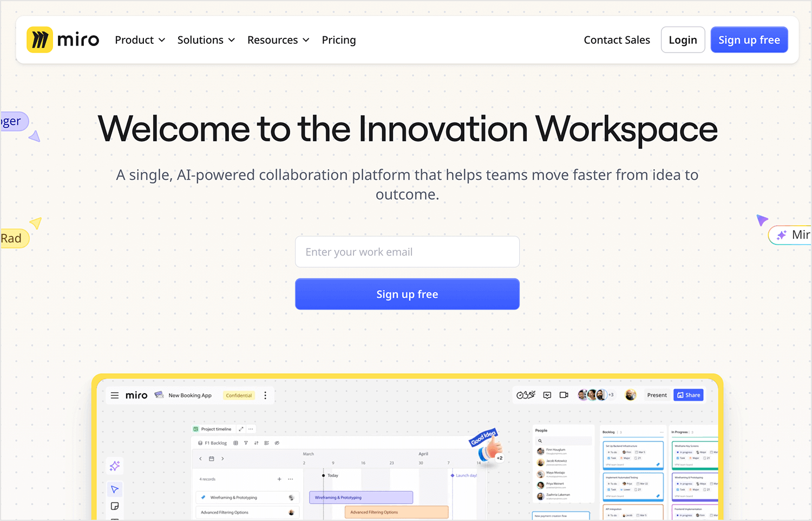Image resolution: width=812 pixels, height=521 pixels.
Task: Select the Advanced Filtering Options list row
Action: 247,512
